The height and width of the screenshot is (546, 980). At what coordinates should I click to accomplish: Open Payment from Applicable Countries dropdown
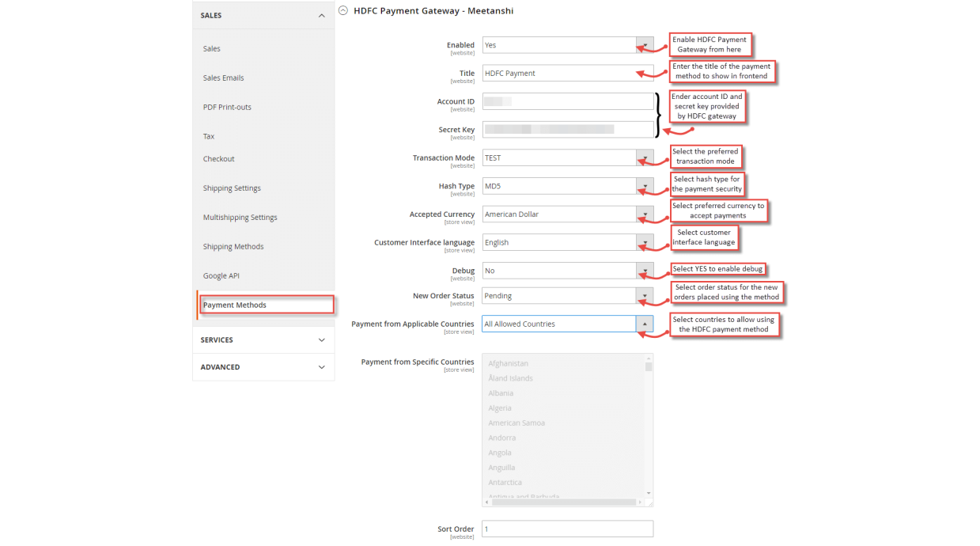tap(568, 324)
